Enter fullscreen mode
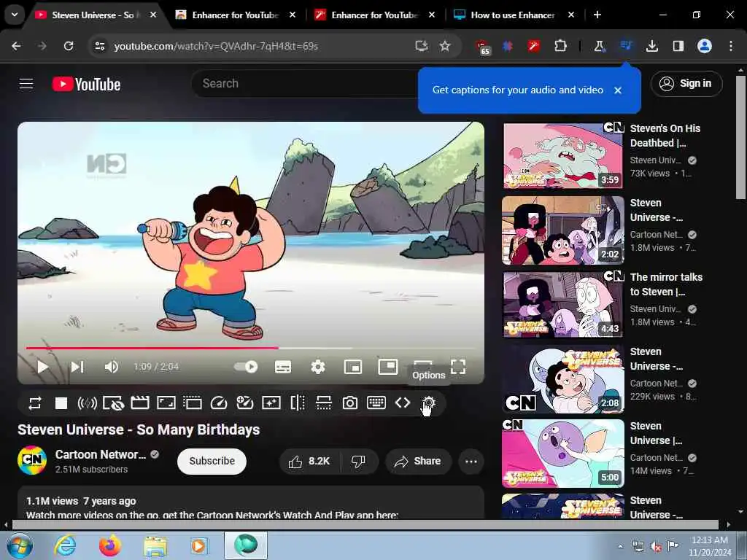 coord(458,367)
